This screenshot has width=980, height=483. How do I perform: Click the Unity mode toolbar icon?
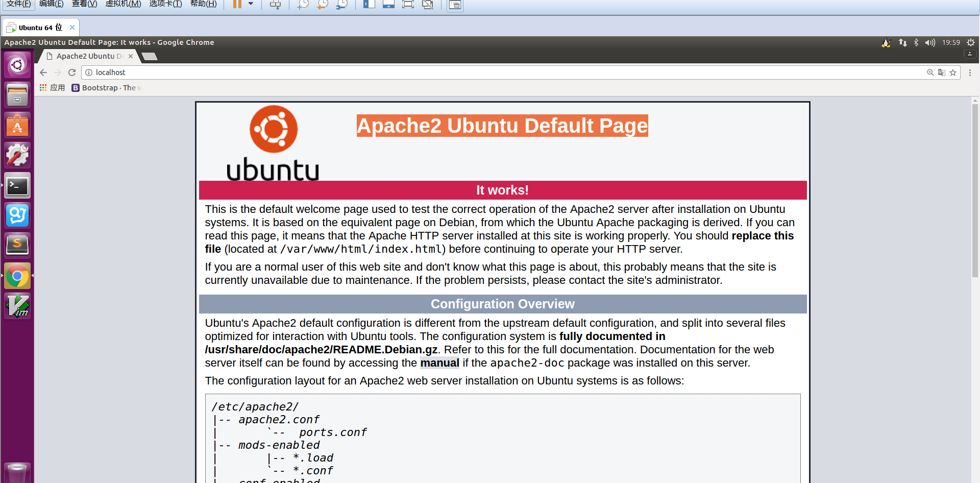coord(428,4)
